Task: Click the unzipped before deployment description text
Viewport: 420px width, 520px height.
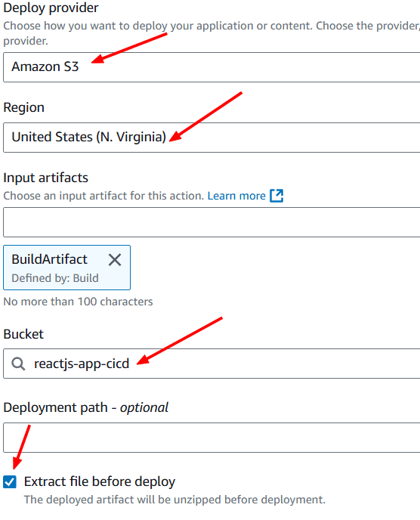Action: pyautogui.click(x=174, y=500)
